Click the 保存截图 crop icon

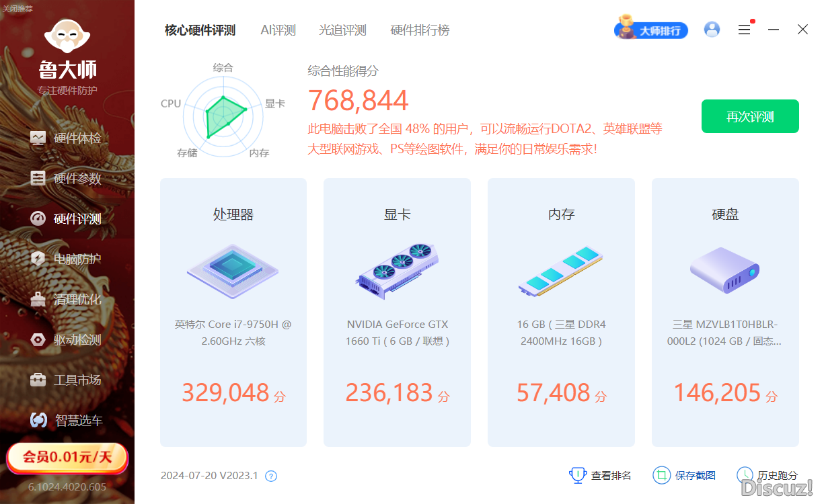pos(662,475)
